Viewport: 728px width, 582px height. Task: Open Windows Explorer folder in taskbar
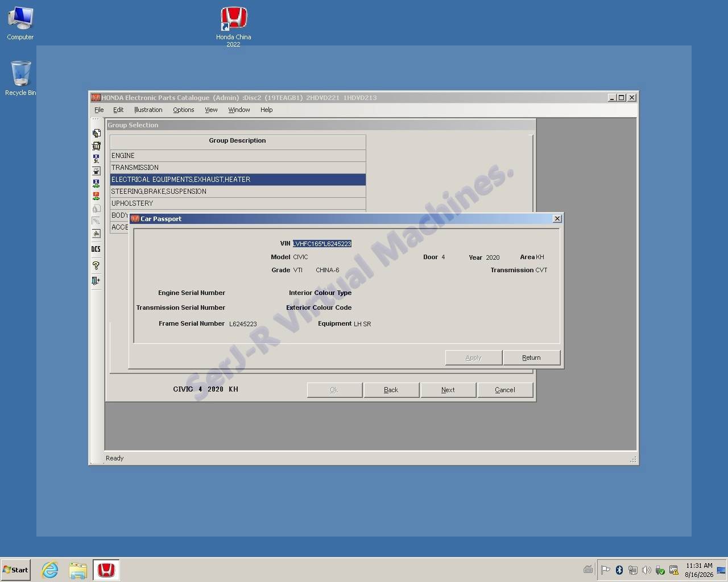pos(78,569)
